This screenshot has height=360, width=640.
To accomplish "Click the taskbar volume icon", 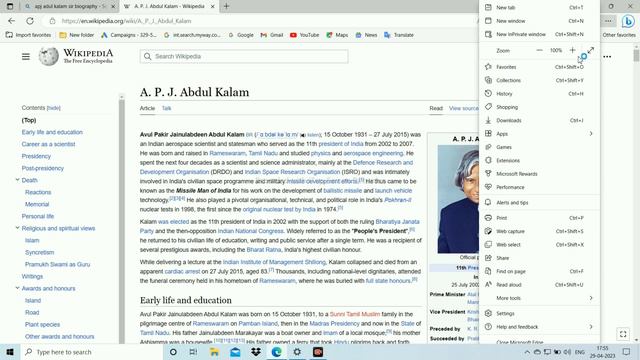I will 567,352.
